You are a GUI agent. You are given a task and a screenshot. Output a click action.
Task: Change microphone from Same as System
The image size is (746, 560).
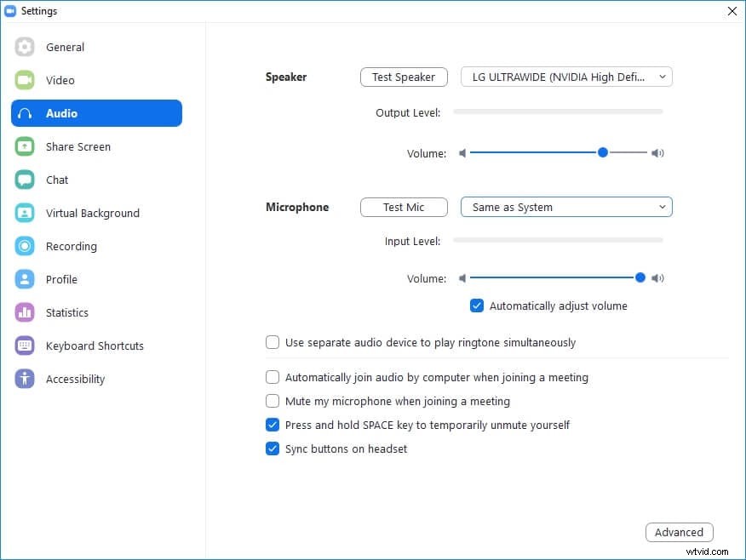click(566, 207)
